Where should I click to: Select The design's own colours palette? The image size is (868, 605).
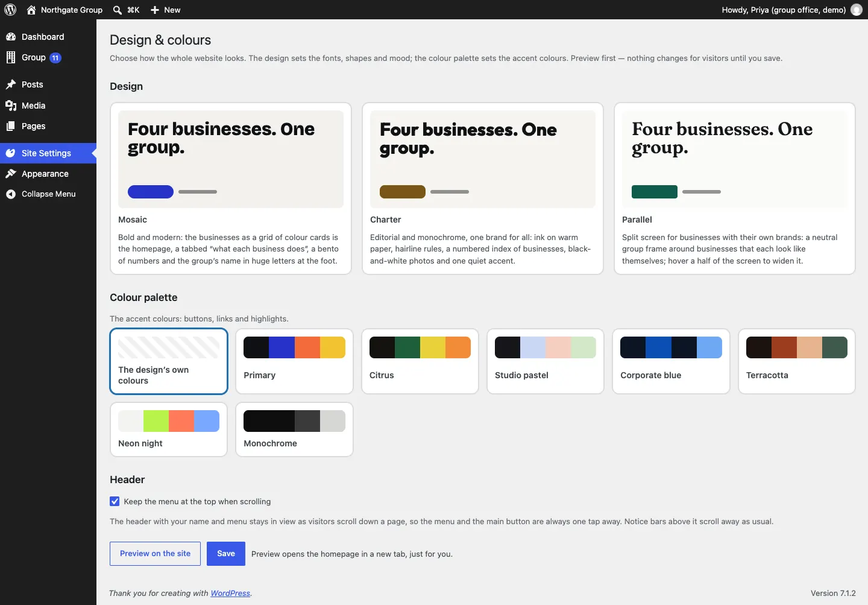pos(169,361)
